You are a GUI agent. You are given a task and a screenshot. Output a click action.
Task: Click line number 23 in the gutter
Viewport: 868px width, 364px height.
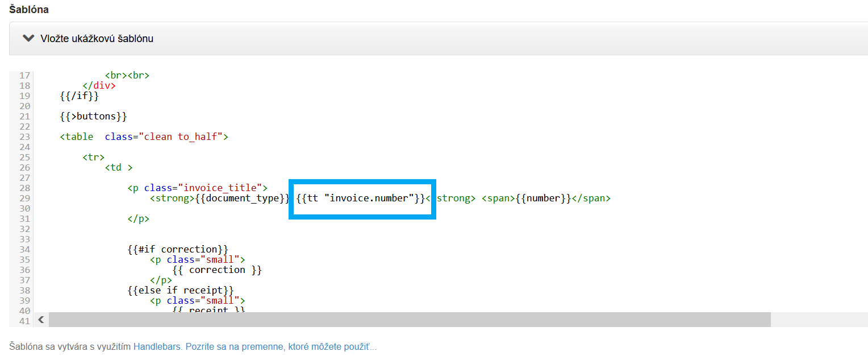click(24, 137)
